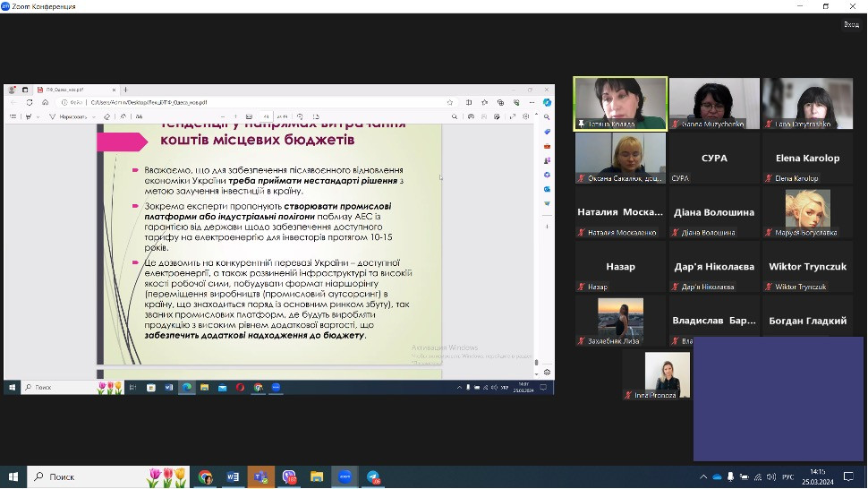Image resolution: width=868 pixels, height=489 pixels.
Task: Switch to Zoom via the taskbar icon
Action: [345, 476]
